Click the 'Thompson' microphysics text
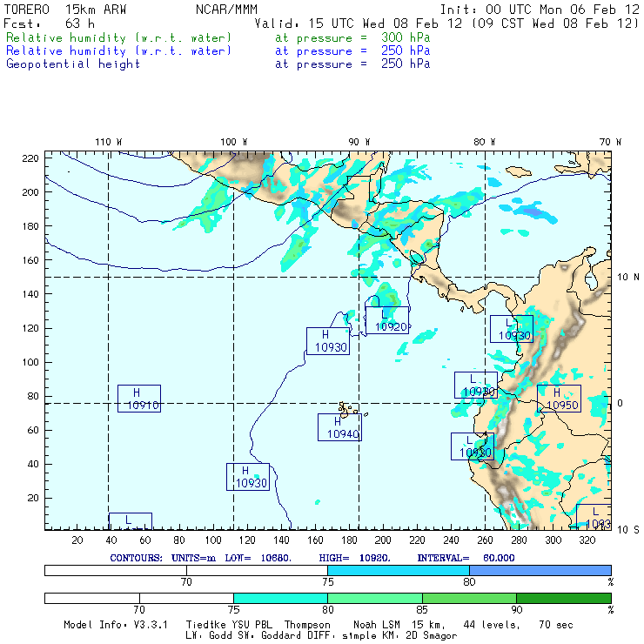 pyautogui.click(x=307, y=625)
